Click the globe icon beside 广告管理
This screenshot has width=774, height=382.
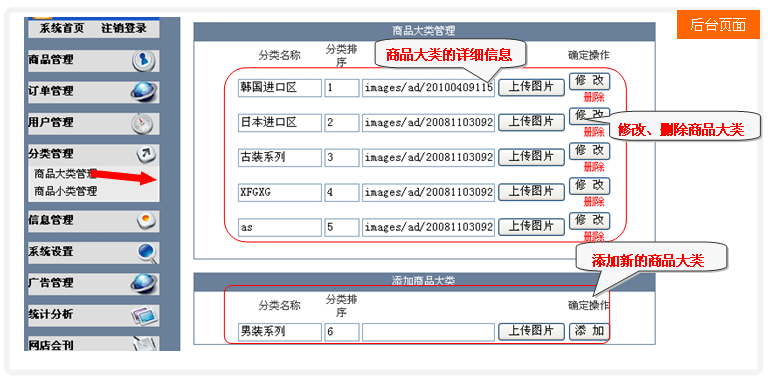click(x=144, y=283)
